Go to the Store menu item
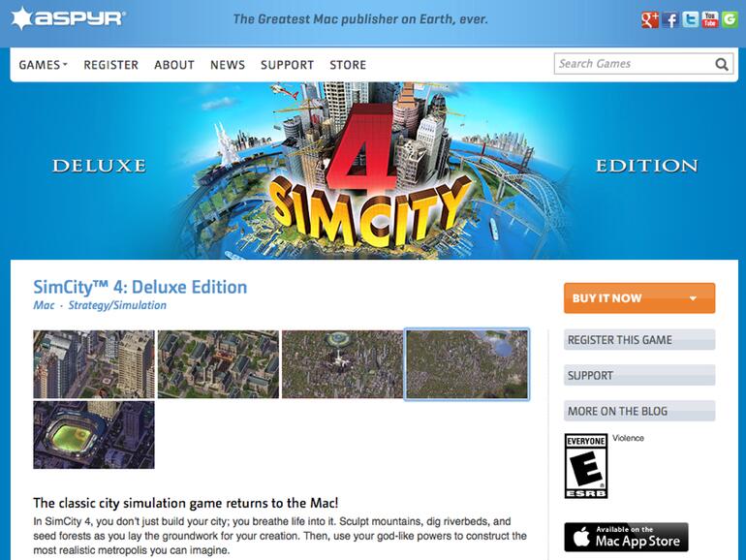 coord(348,65)
